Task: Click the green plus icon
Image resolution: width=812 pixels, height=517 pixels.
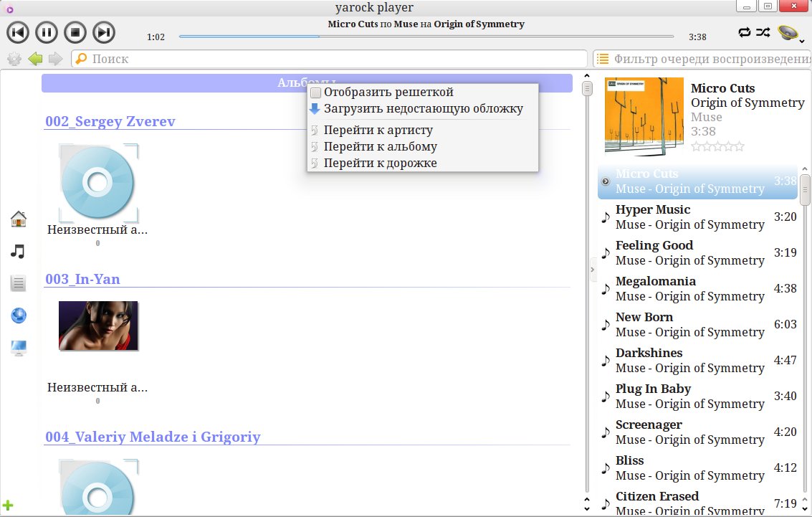Action: point(9,506)
